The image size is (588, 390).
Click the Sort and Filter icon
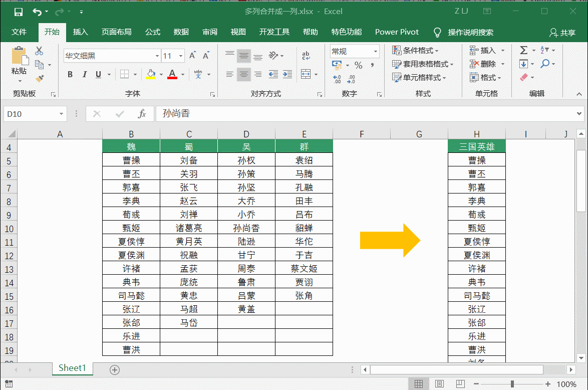coord(544,50)
